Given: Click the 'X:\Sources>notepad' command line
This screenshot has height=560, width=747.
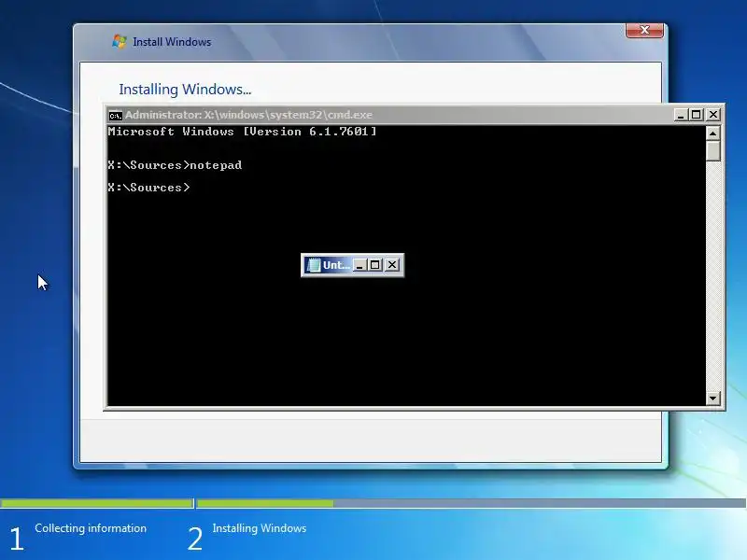Looking at the screenshot, I should (175, 165).
